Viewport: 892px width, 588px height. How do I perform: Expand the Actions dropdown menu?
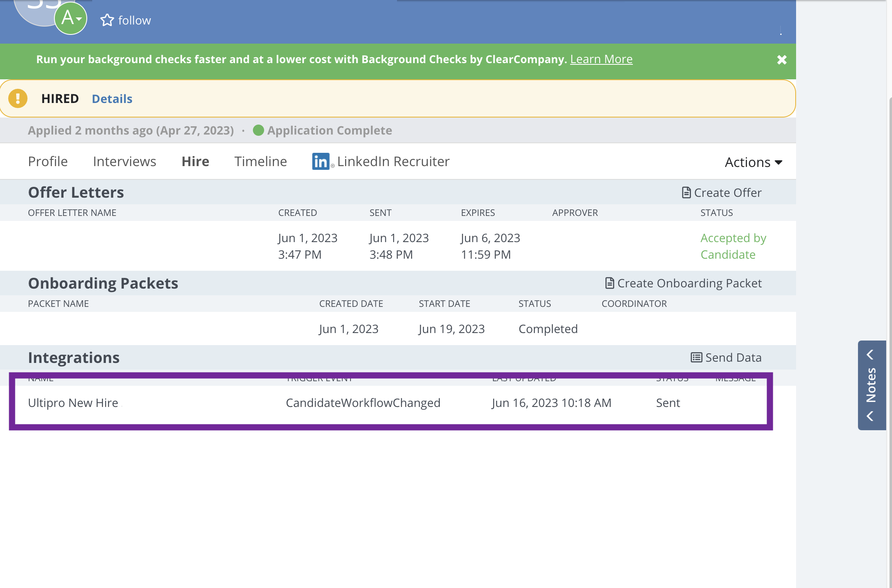click(753, 162)
